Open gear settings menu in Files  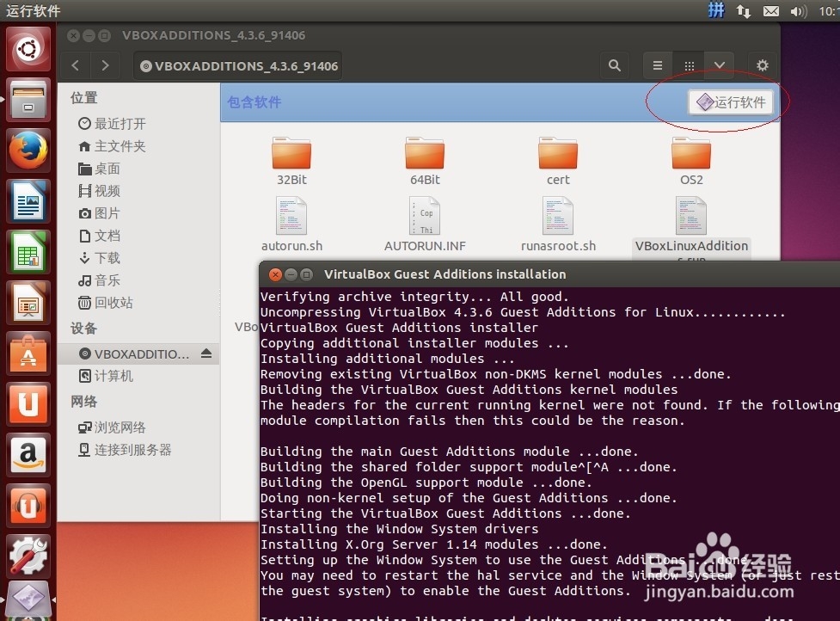(x=763, y=66)
